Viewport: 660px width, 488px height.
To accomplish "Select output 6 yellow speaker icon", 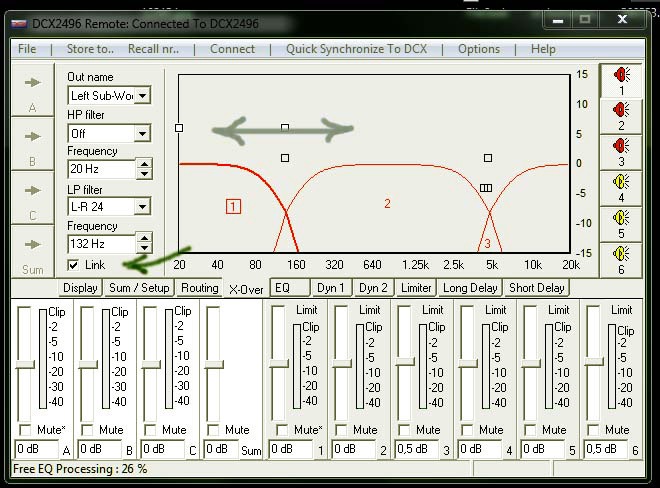I will [621, 260].
